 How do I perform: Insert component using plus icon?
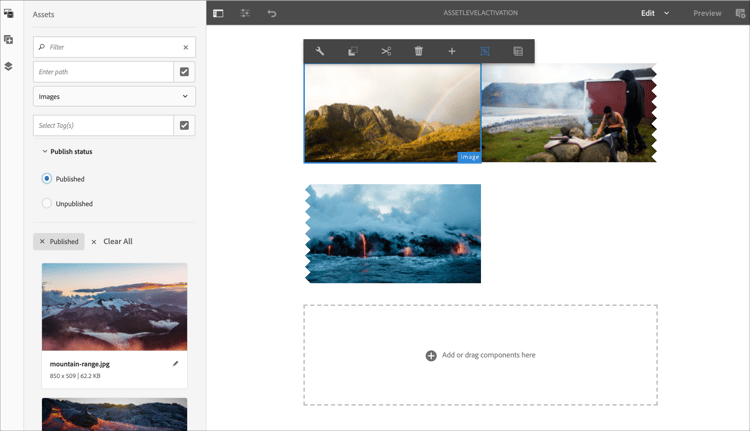(452, 51)
